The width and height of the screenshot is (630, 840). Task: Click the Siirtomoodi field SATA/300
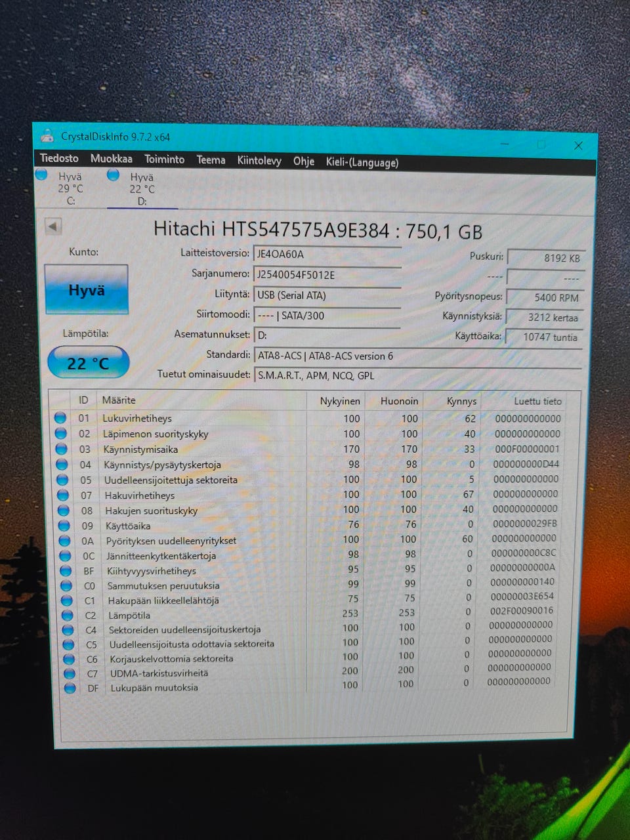pos(327,316)
